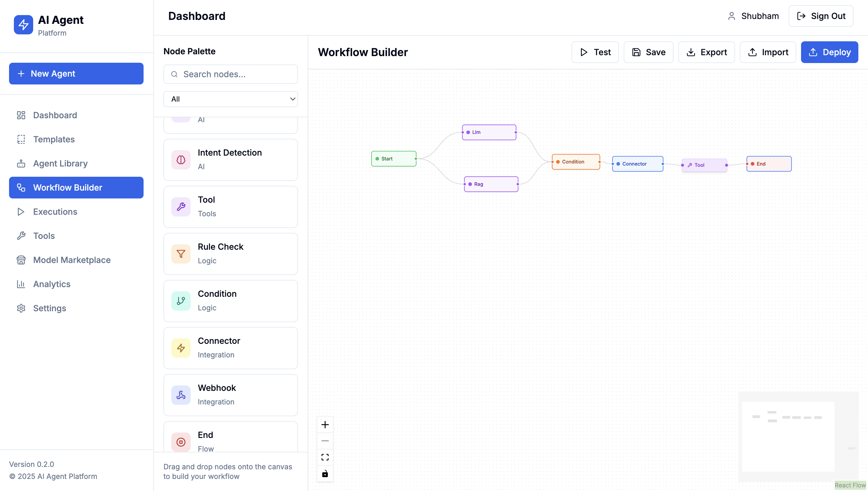Click the Intent Detection brain icon
Image resolution: width=868 pixels, height=491 pixels.
(181, 160)
